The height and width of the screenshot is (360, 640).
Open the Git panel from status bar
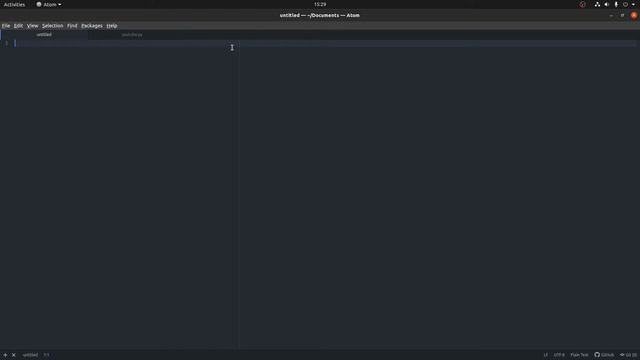pyautogui.click(x=629, y=355)
